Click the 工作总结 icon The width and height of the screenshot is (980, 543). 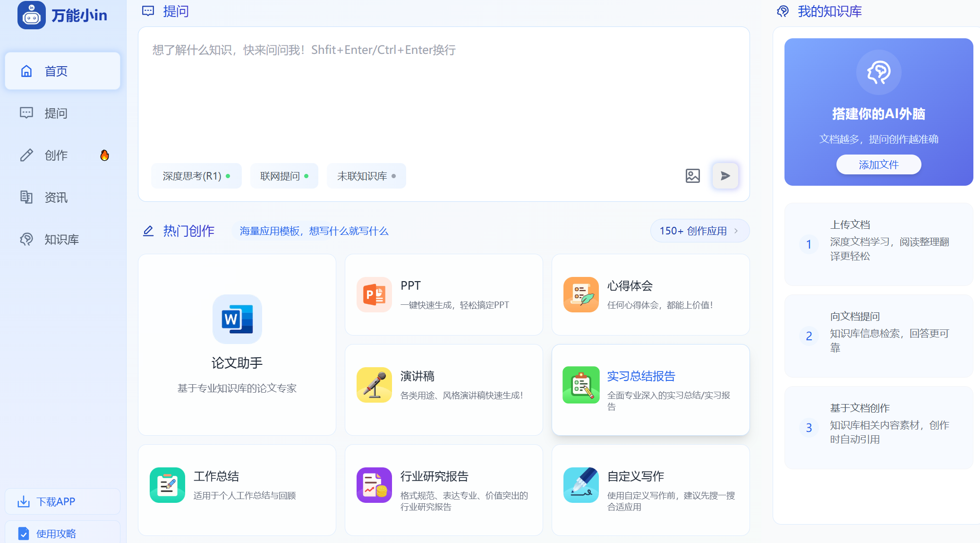point(167,485)
